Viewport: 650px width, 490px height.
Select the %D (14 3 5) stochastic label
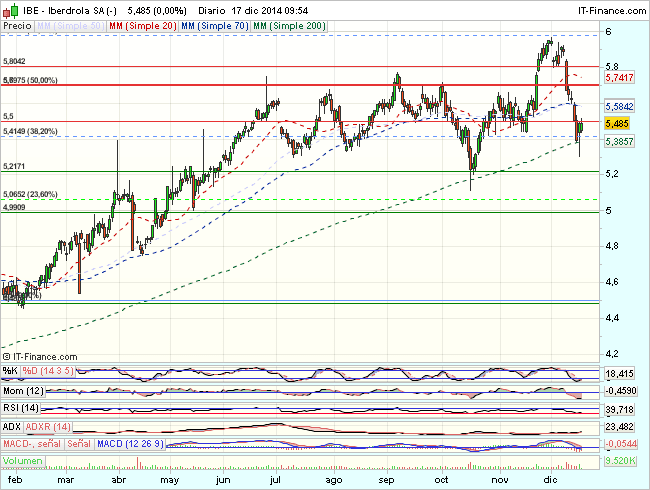tap(48, 371)
